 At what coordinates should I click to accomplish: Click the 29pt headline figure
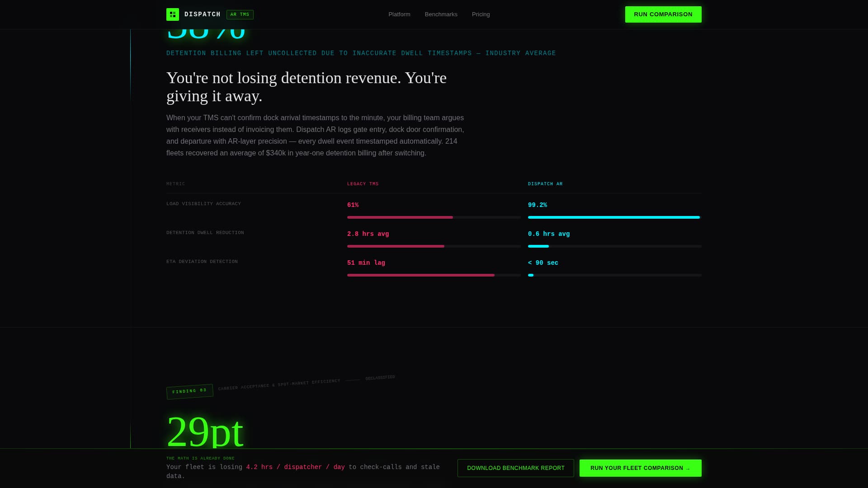(205, 431)
